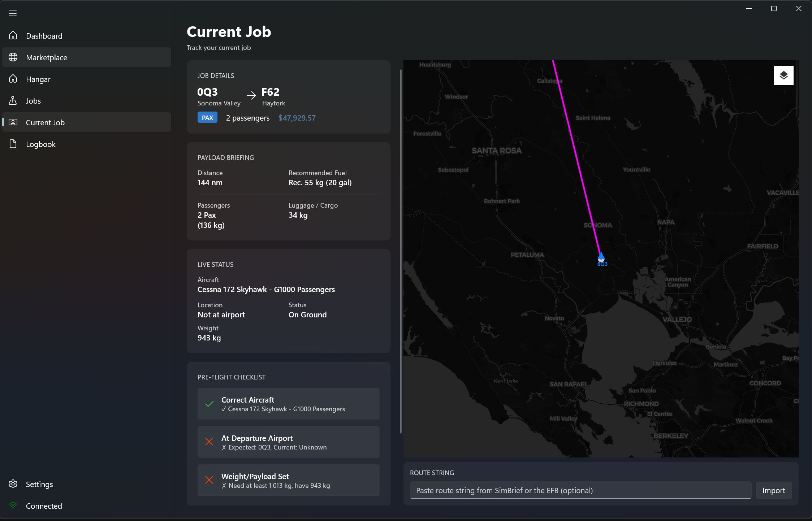
Task: Select the Weight/Payload Set checklist item
Action: tap(288, 480)
